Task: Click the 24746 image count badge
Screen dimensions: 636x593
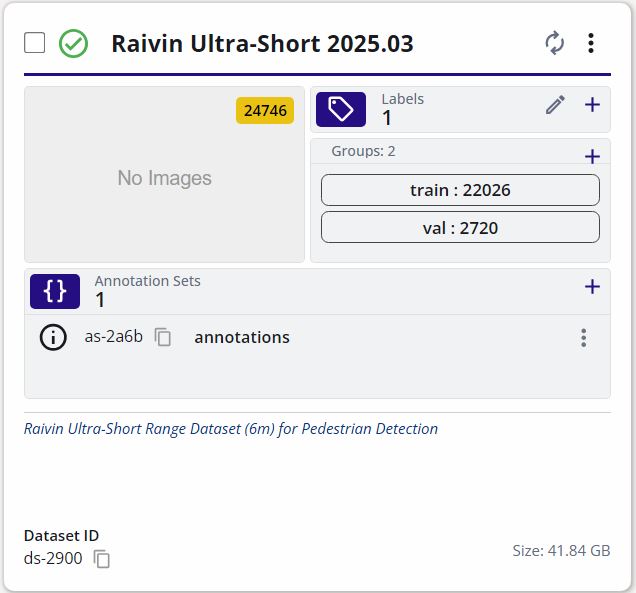Action: [265, 111]
